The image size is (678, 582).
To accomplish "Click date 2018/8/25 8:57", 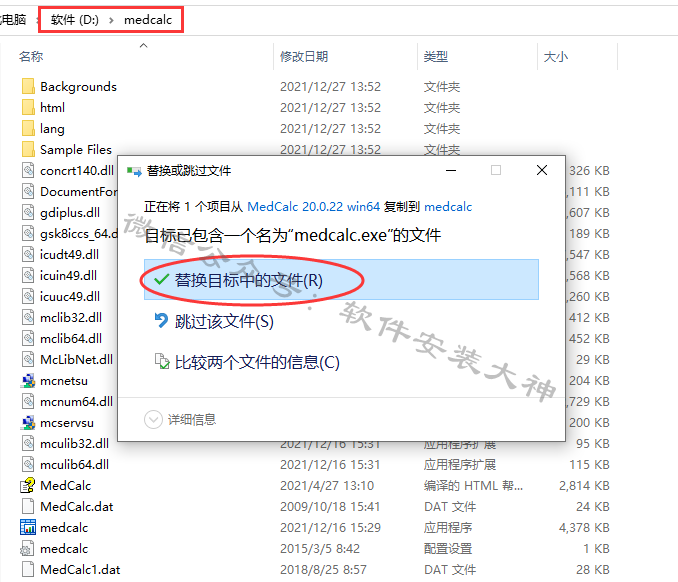I will [323, 570].
